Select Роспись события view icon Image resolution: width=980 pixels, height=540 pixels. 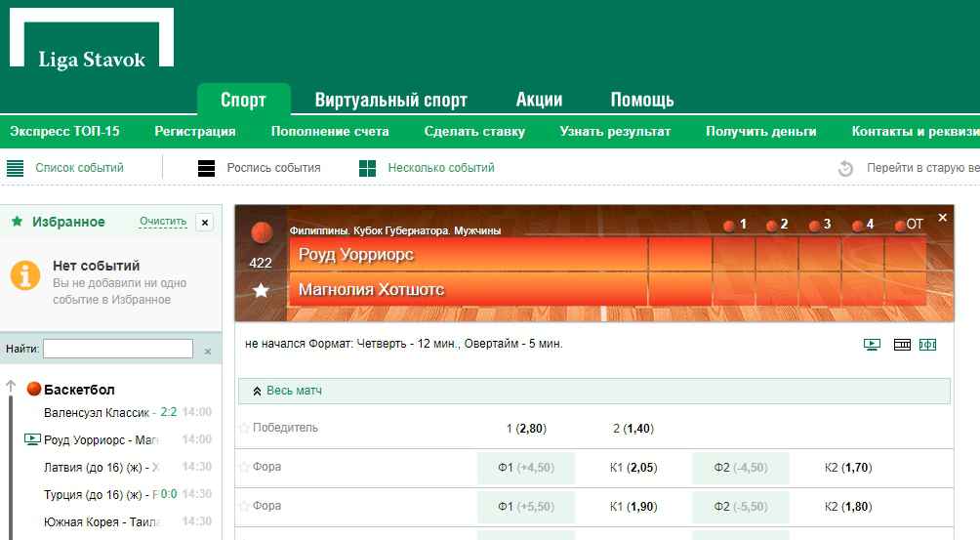coord(206,168)
